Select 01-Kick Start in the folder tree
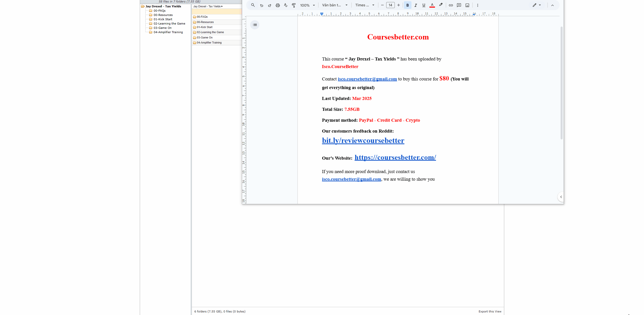The height and width of the screenshot is (315, 644). coord(163,19)
